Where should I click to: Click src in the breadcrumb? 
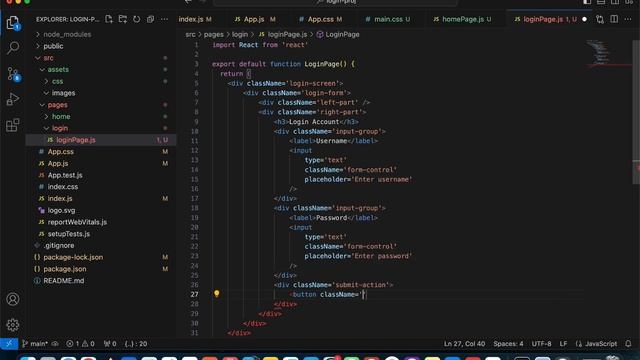[190, 34]
